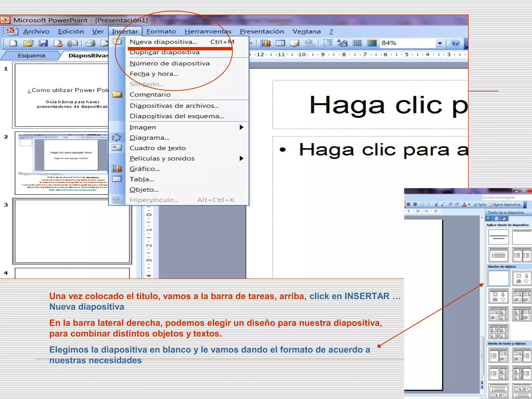Click the Decrease font size icon
The width and height of the screenshot is (532, 399).
pos(442,204)
